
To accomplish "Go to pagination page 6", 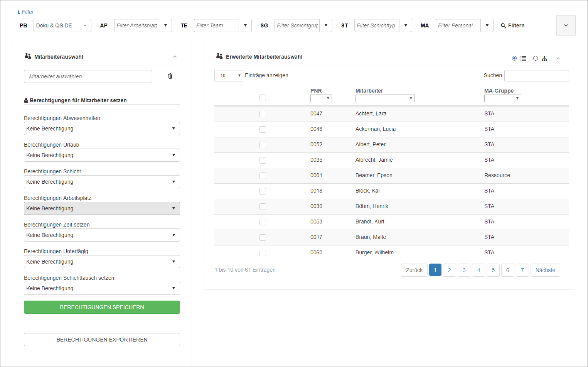I will coord(508,270).
